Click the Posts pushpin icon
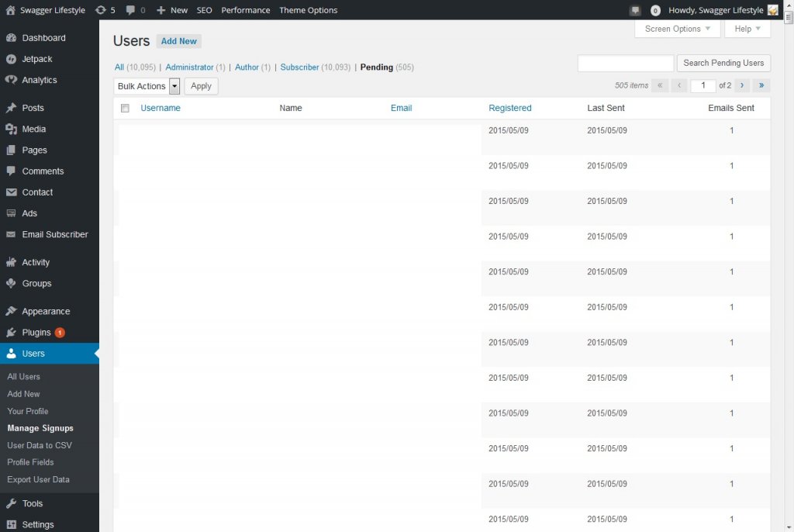The width and height of the screenshot is (794, 532). (x=11, y=108)
